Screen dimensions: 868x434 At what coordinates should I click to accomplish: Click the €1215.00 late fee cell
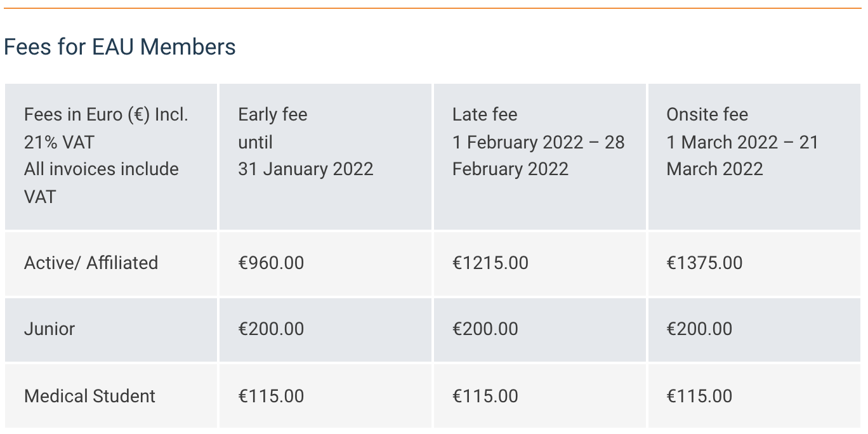point(490,263)
